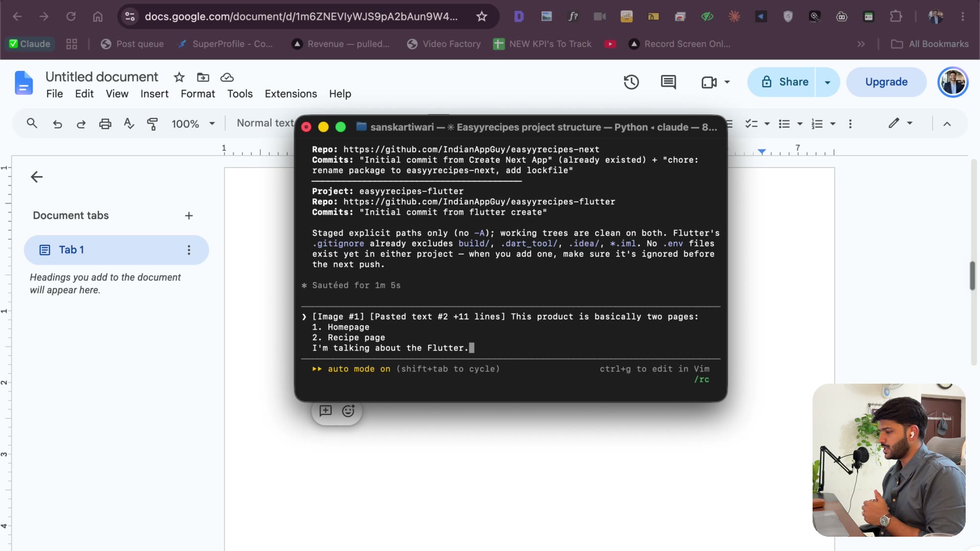Image resolution: width=980 pixels, height=551 pixels.
Task: Insert a numbered list
Action: point(817,124)
